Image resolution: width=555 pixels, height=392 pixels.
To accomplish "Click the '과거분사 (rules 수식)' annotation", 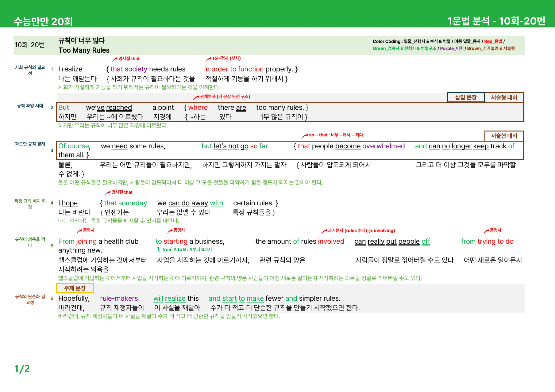I will click(361, 230).
